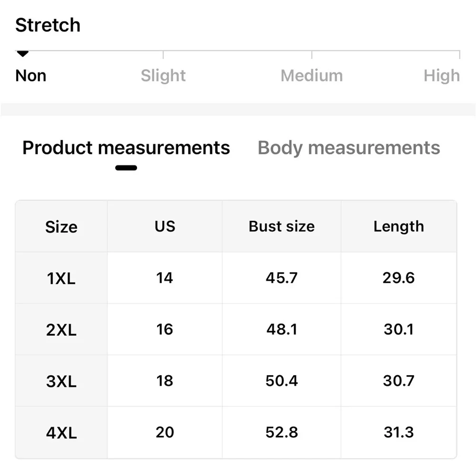Select the 2XL size row
This screenshot has width=476, height=476.
(x=61, y=330)
